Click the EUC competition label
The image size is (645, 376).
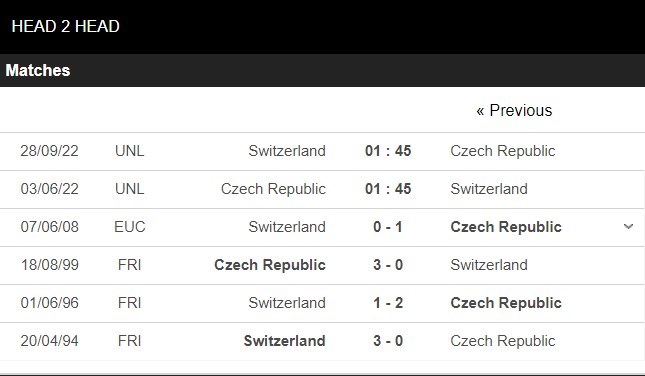[130, 227]
